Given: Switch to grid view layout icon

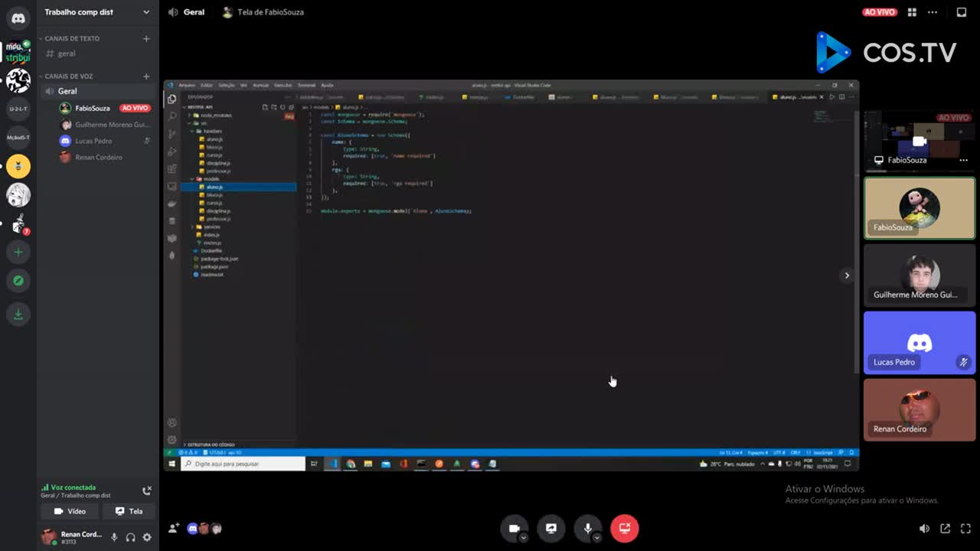Looking at the screenshot, I should pos(912,12).
